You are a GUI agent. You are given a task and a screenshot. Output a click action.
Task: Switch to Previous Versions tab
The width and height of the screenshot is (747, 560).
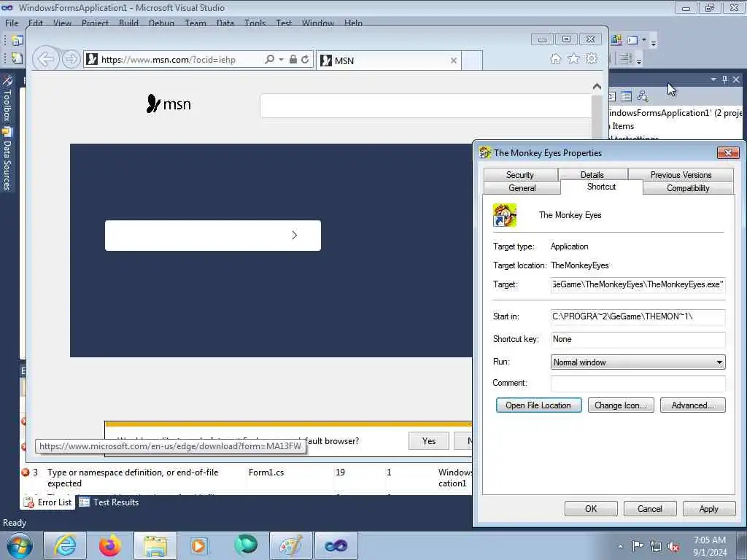(x=681, y=175)
